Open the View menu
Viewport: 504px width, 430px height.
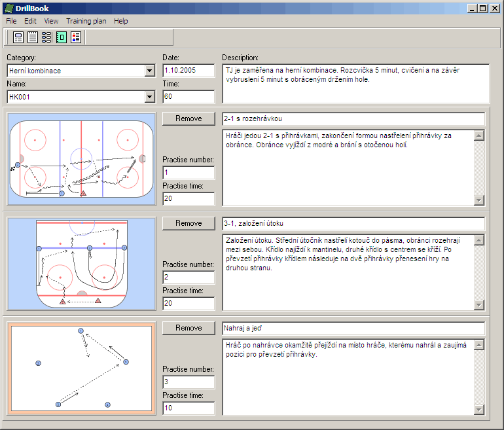[51, 21]
